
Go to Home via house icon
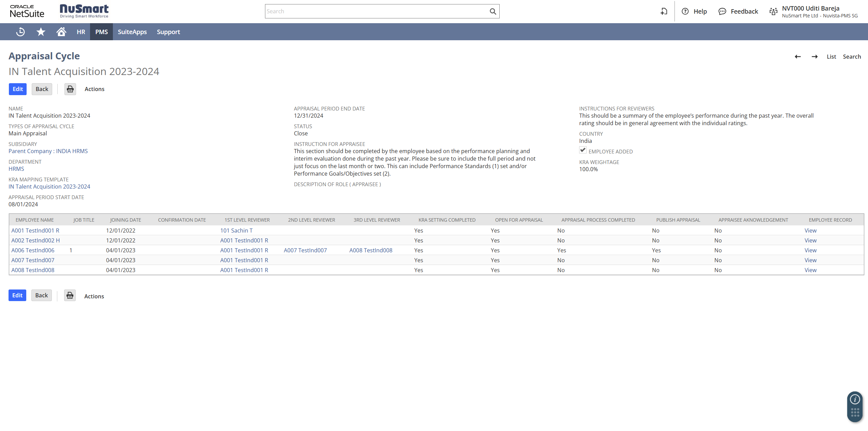[61, 32]
